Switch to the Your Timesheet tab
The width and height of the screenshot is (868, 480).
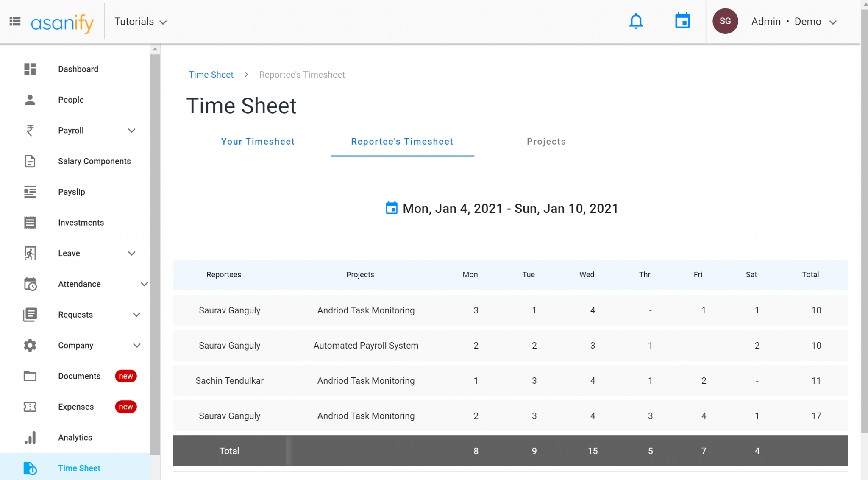pyautogui.click(x=258, y=141)
